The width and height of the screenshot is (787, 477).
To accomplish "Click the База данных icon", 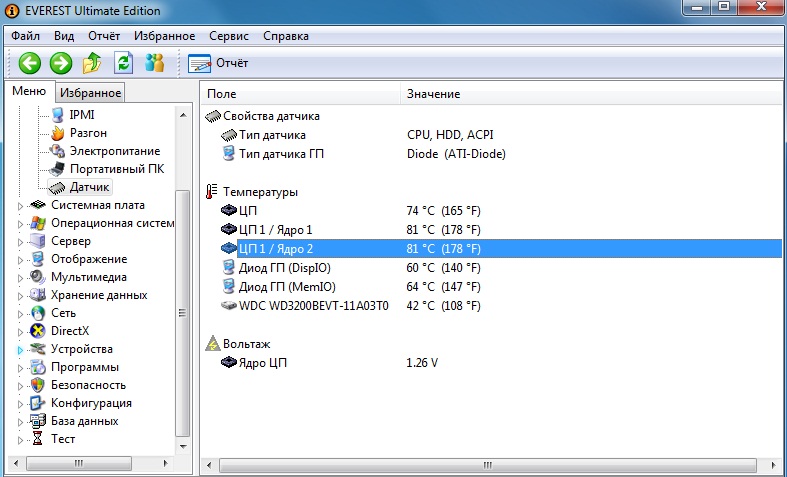I will (38, 421).
